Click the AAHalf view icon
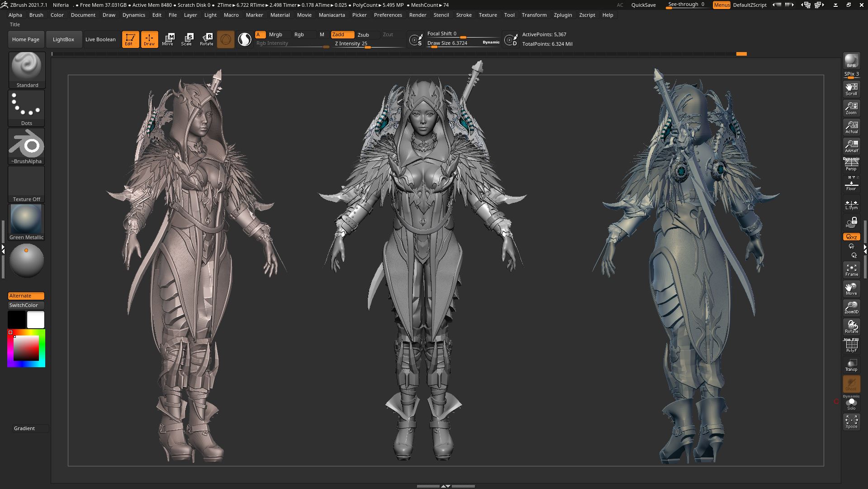Viewport: 868px width, 489px height. point(851,146)
